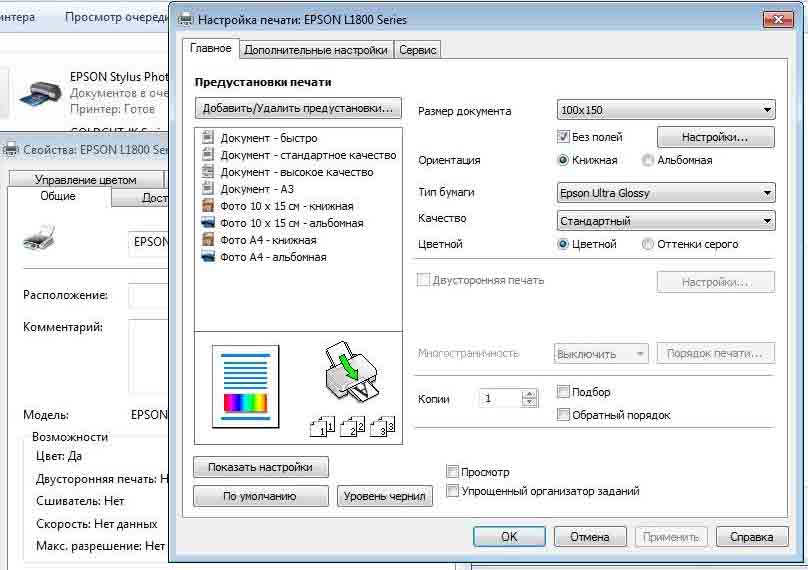Viewport: 808px width, 570px height.
Task: Click the 'Документ - быстро' preset icon
Action: tap(208, 137)
